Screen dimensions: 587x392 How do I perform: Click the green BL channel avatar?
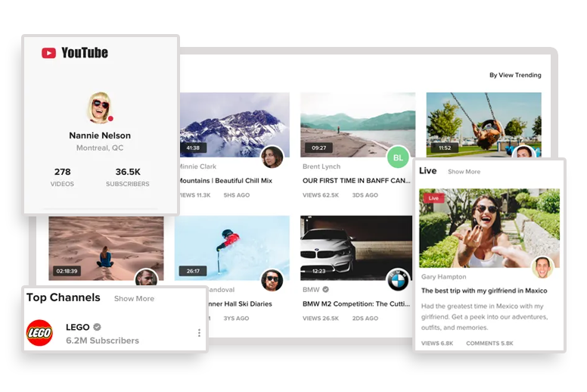pyautogui.click(x=398, y=157)
